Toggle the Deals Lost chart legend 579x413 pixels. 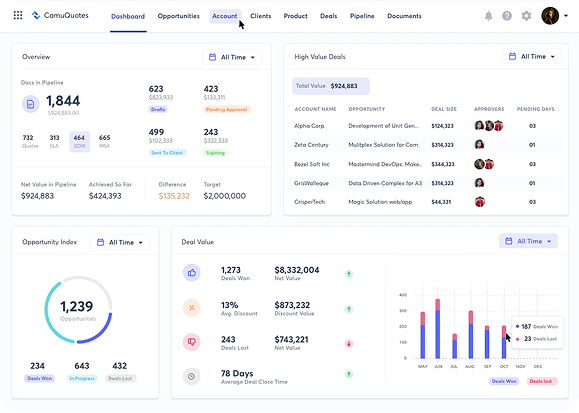point(542,381)
